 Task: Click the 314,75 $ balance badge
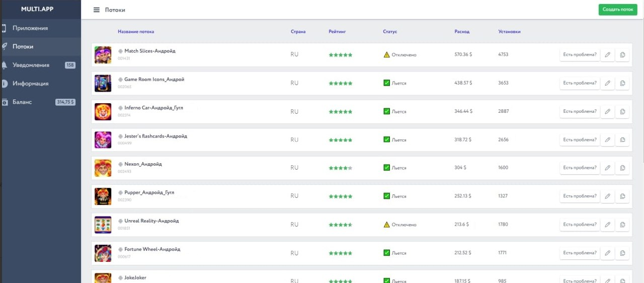[x=65, y=102]
